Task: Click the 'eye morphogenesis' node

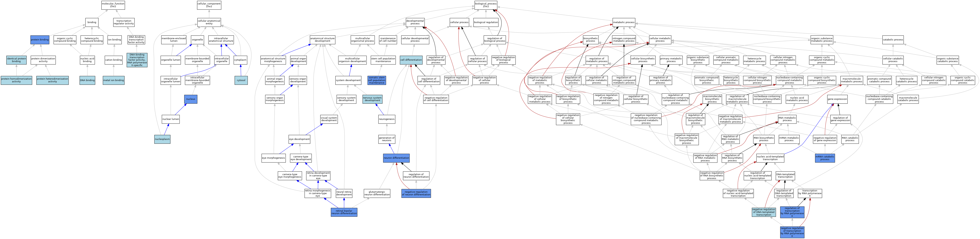Action: pyautogui.click(x=273, y=158)
